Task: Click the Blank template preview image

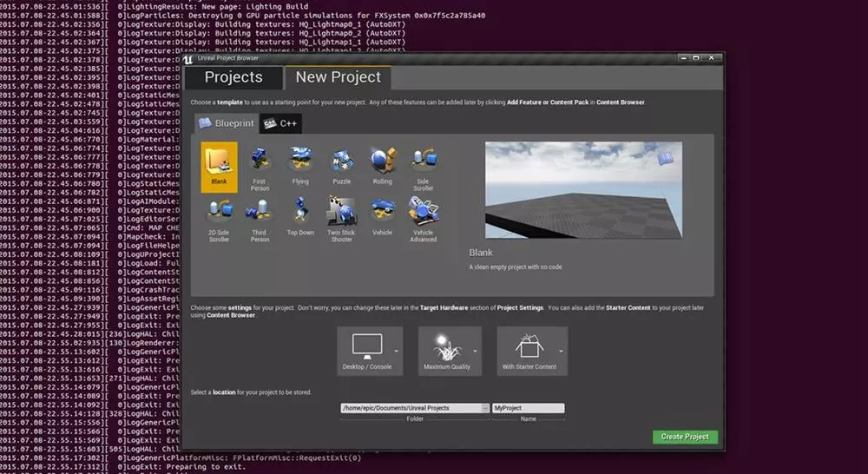Action: pyautogui.click(x=583, y=190)
